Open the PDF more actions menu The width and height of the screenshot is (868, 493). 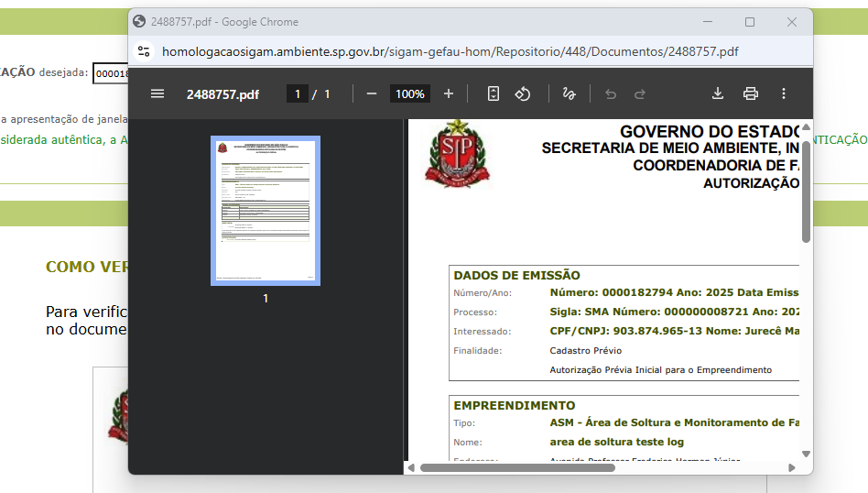(784, 93)
